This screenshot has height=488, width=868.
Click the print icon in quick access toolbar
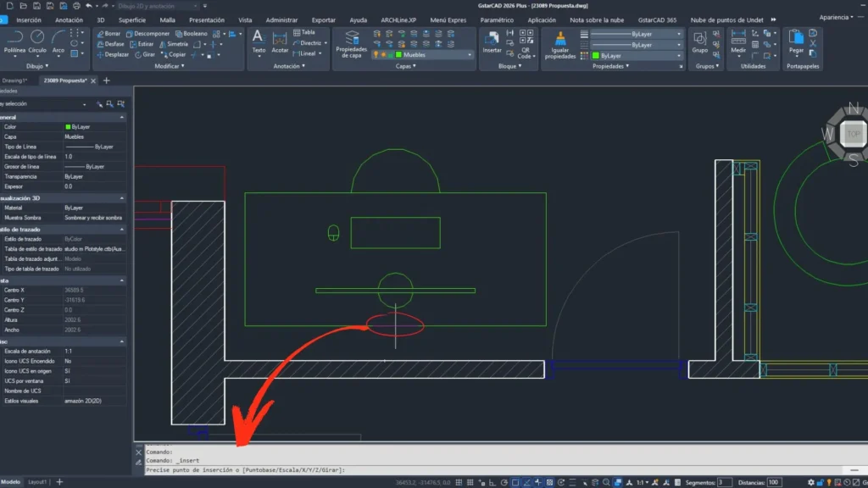tap(76, 6)
